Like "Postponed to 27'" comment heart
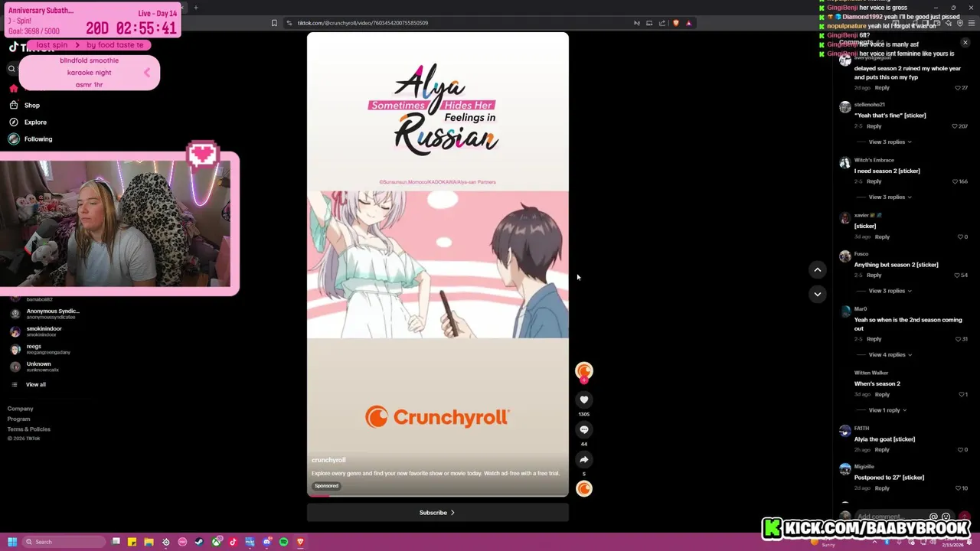Viewport: 980px width, 551px height. click(959, 488)
